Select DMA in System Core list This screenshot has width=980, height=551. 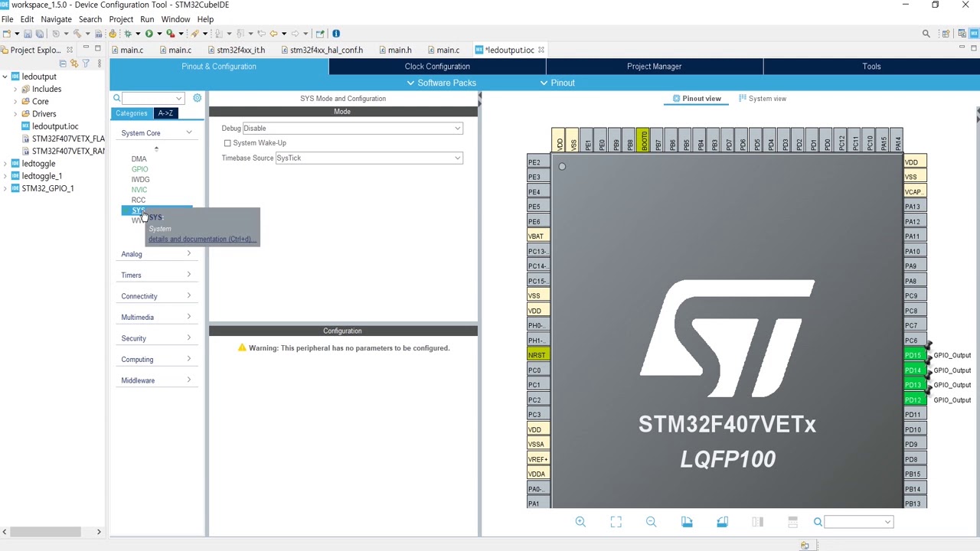(139, 159)
